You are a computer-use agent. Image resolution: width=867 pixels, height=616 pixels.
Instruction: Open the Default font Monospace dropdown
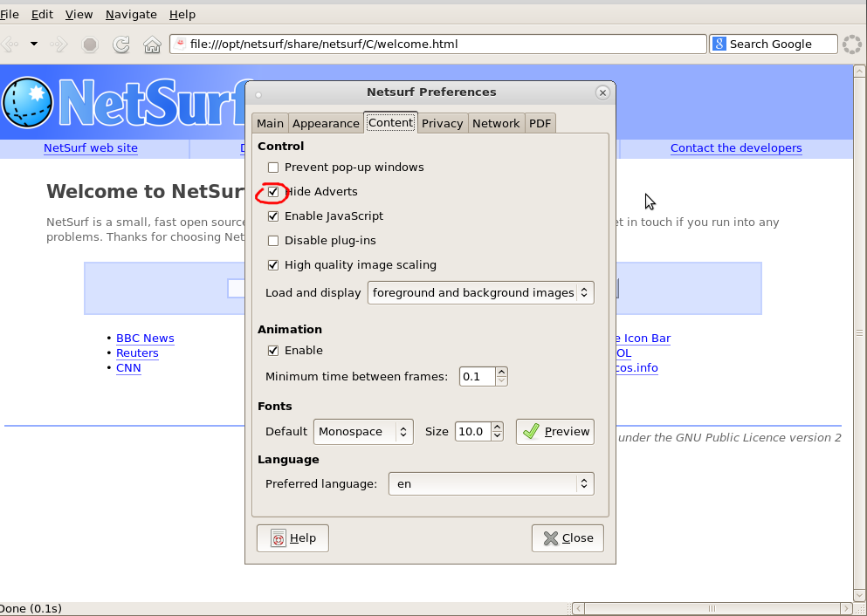pyautogui.click(x=363, y=432)
